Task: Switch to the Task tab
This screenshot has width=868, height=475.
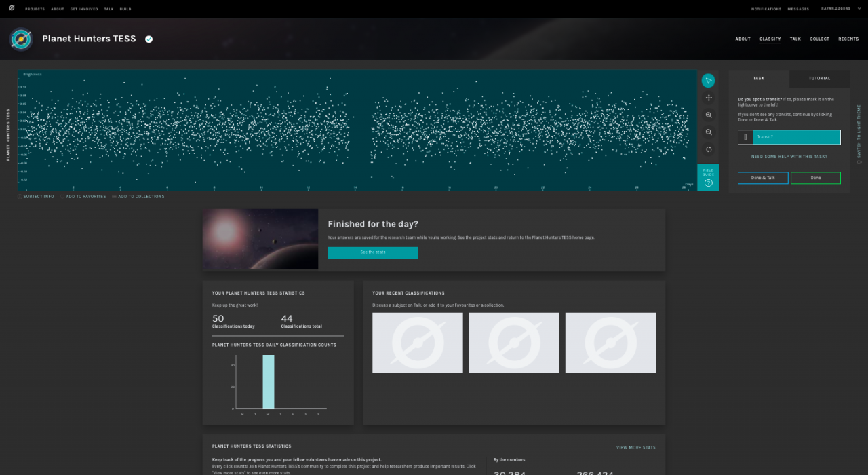Action: pyautogui.click(x=759, y=79)
